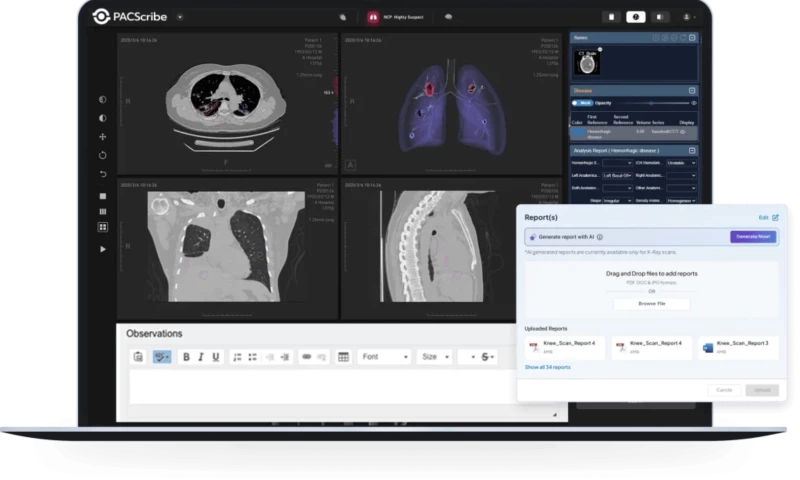Image resolution: width=800 pixels, height=480 pixels.
Task: Toggle eye icon beside Opacity slider
Action: coord(693,103)
